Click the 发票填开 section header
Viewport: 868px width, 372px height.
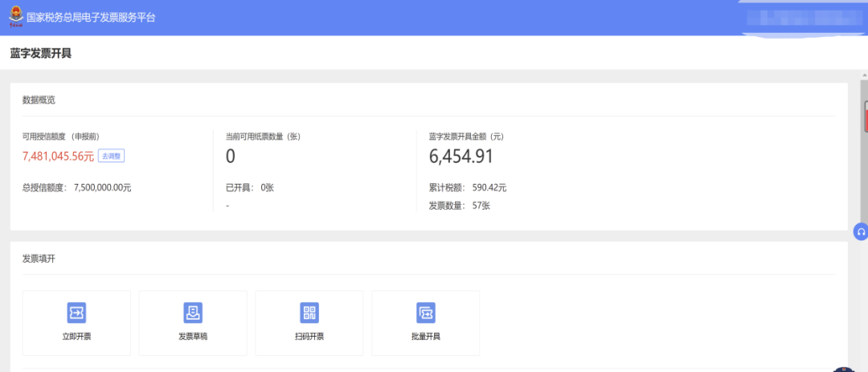click(39, 259)
